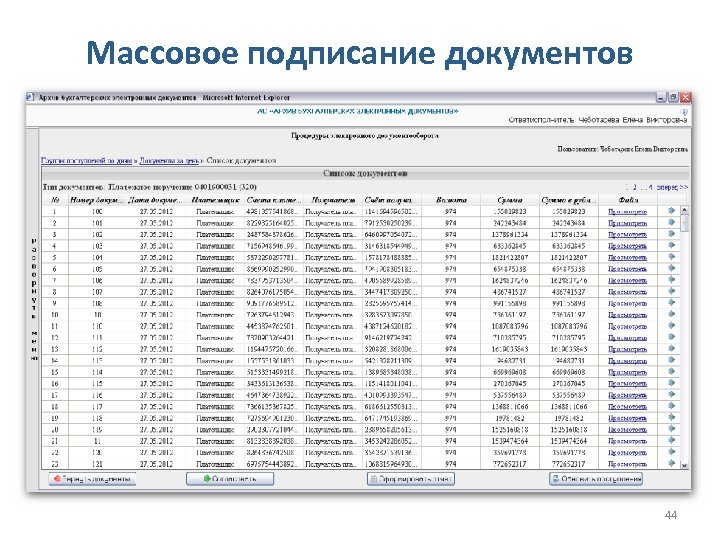Click Сумма cell 772652317 in row 23

510,464
